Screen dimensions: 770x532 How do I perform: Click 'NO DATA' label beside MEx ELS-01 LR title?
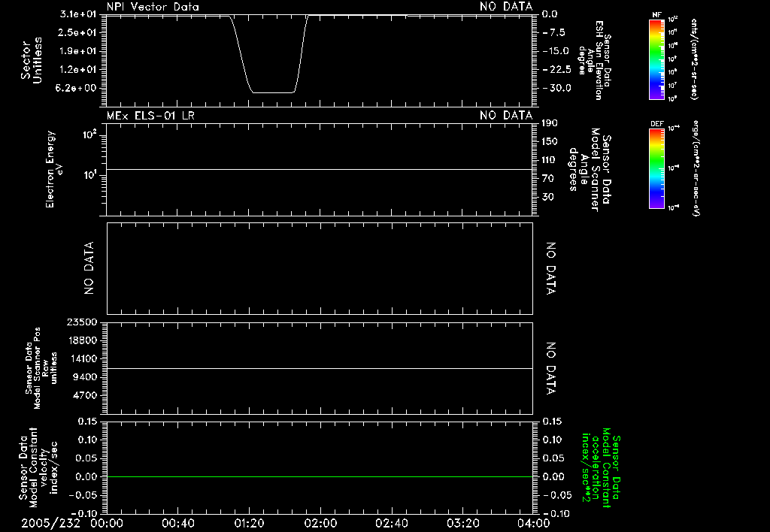[506, 116]
